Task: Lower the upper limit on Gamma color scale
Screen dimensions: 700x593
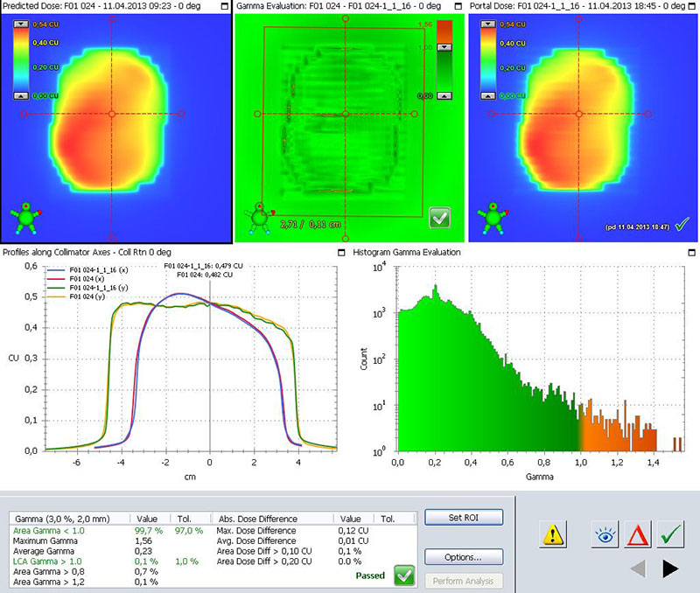Action: pos(444,47)
